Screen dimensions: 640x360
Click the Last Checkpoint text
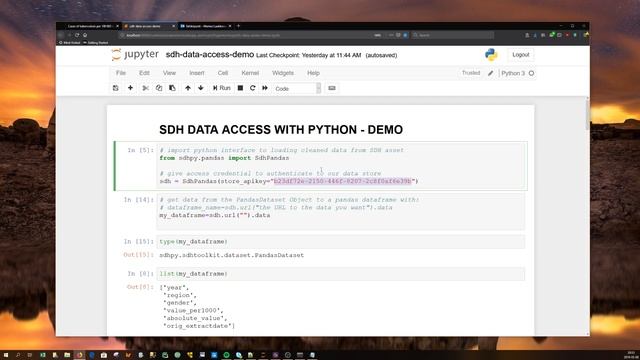[x=309, y=55]
